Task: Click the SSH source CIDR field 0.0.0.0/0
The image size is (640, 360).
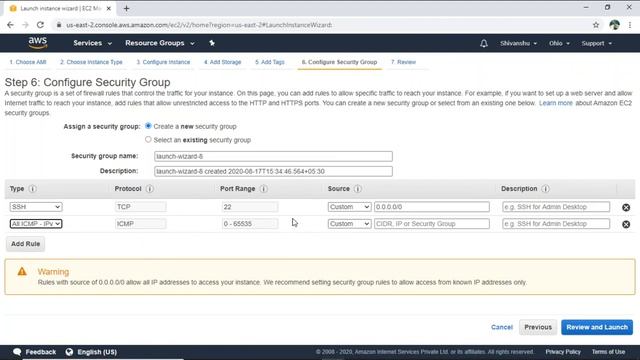Action: (x=431, y=207)
